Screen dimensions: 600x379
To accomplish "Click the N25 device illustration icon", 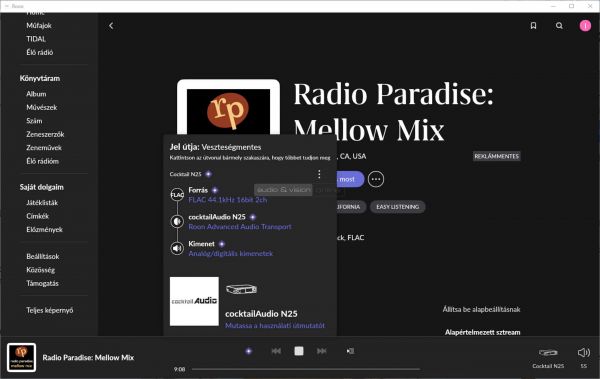I will pos(241,289).
